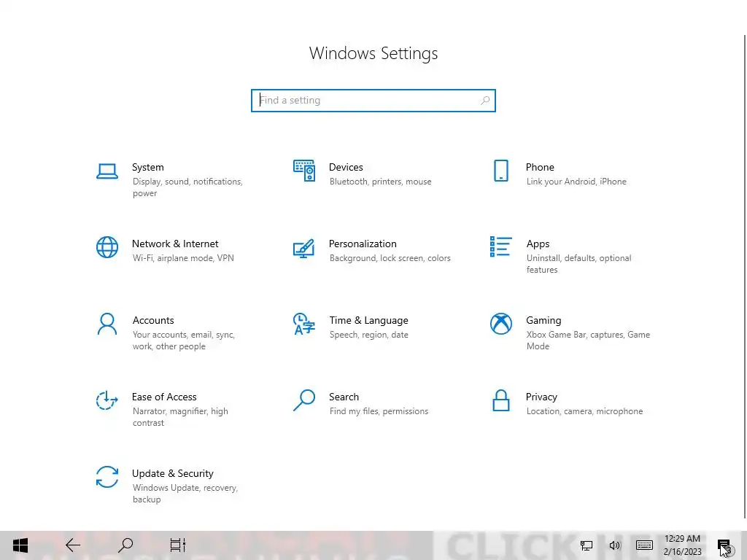747x560 pixels.
Task: Open Time & Language settings title
Action: coord(368,321)
